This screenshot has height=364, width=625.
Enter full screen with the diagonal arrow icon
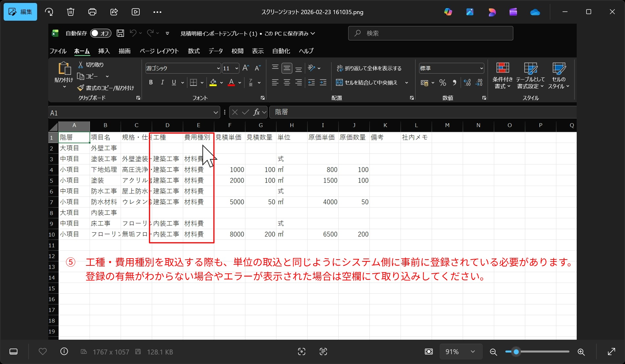click(x=611, y=352)
